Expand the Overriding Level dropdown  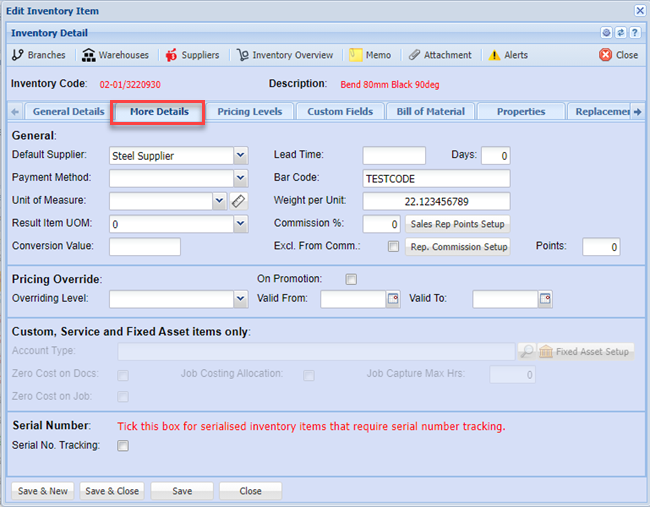tap(240, 299)
